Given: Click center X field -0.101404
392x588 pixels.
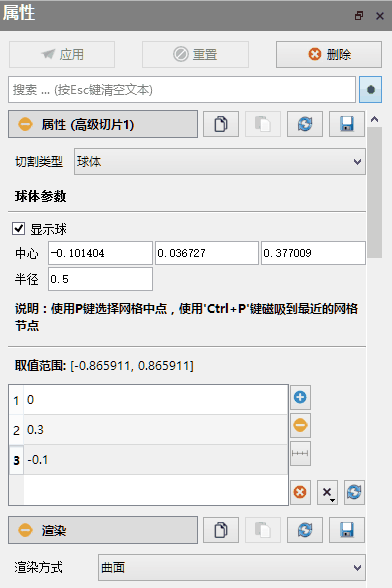Looking at the screenshot, I should (101, 253).
